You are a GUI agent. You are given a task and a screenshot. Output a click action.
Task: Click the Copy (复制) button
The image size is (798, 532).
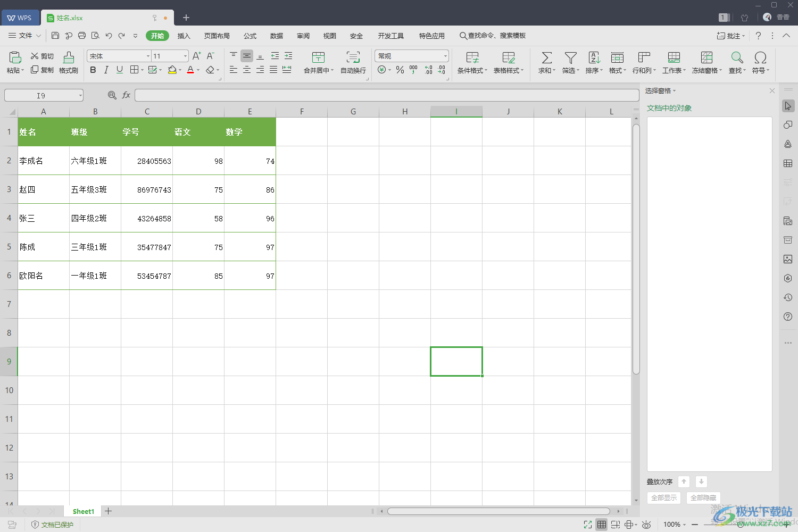point(42,70)
